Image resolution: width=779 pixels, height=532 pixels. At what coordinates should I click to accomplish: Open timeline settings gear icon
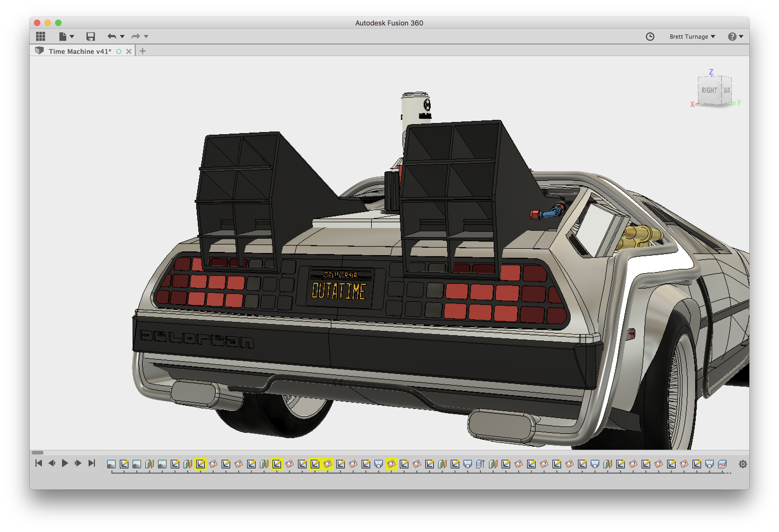pyautogui.click(x=743, y=464)
